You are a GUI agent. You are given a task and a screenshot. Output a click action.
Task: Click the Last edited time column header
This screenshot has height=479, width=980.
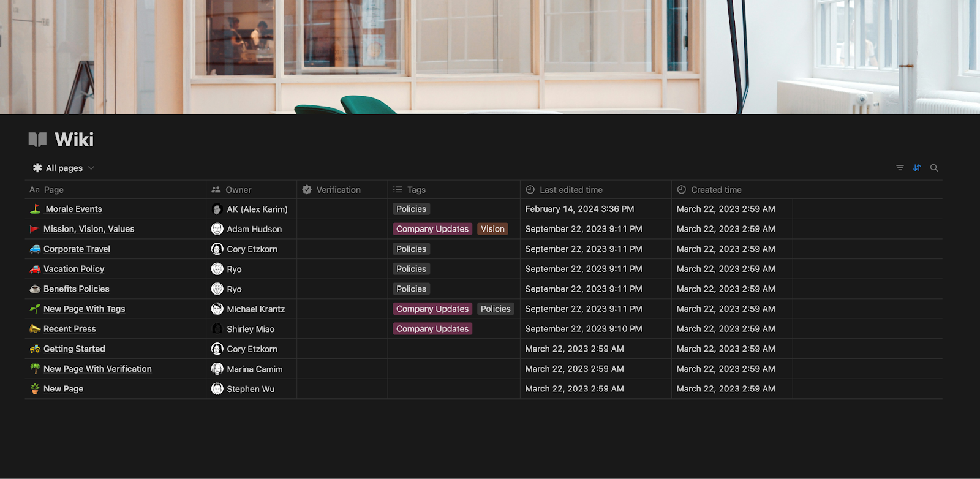pyautogui.click(x=571, y=190)
